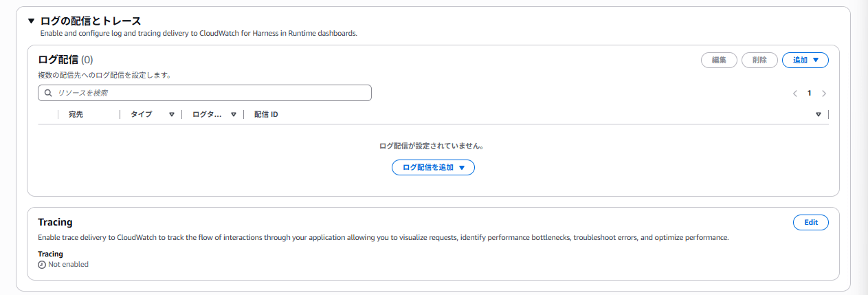Click the sort arrow beside the タイプ column
The height and width of the screenshot is (295, 868).
coord(172,115)
